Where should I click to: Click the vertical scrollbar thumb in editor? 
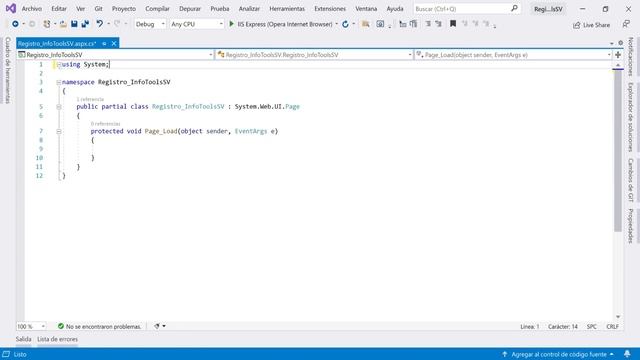pos(618,151)
